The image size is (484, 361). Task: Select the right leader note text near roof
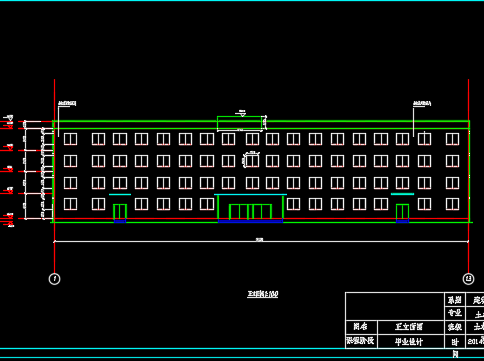422,104
